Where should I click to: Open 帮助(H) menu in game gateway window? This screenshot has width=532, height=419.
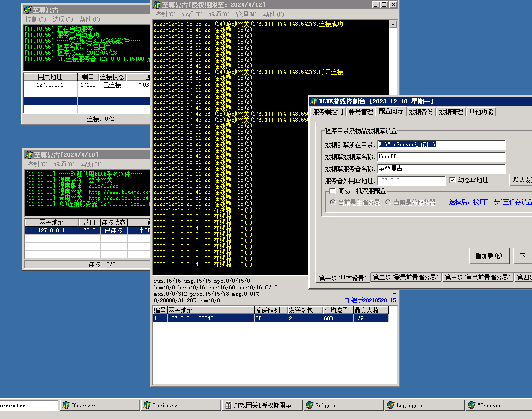[274, 14]
